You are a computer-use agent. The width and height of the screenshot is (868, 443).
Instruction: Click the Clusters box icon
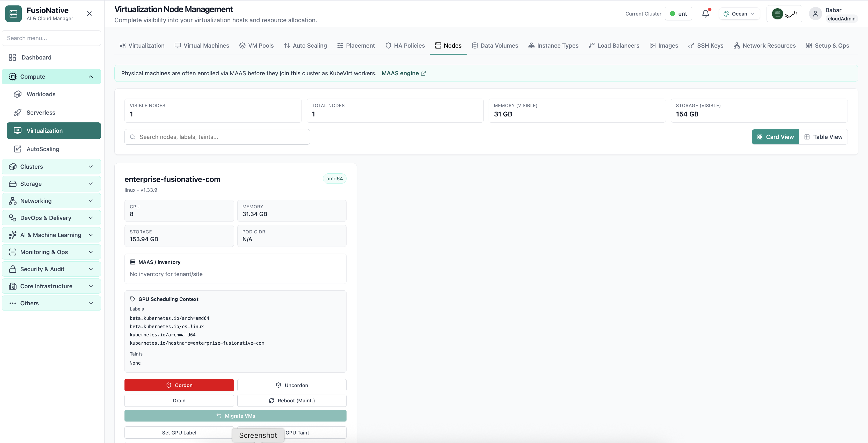tap(12, 166)
